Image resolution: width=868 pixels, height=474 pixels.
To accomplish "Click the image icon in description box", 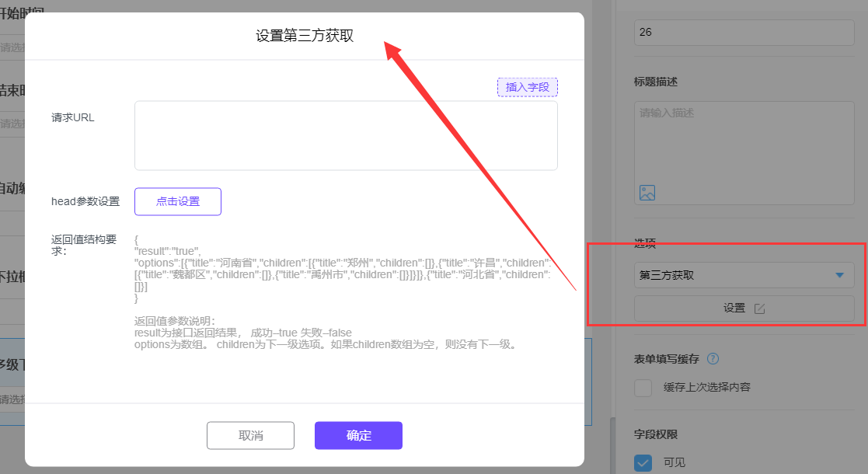I will pyautogui.click(x=647, y=193).
